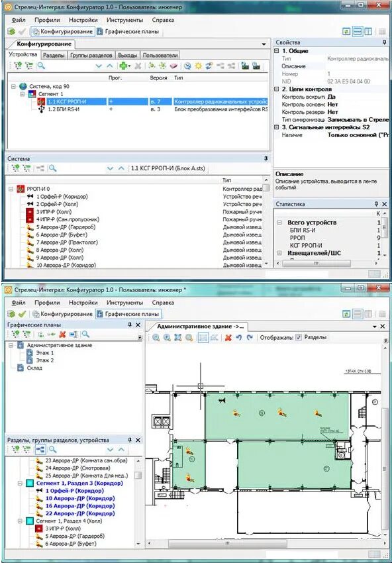Click search magnifier in Графические планы panel
The height and width of the screenshot is (563, 392).
coord(85,334)
